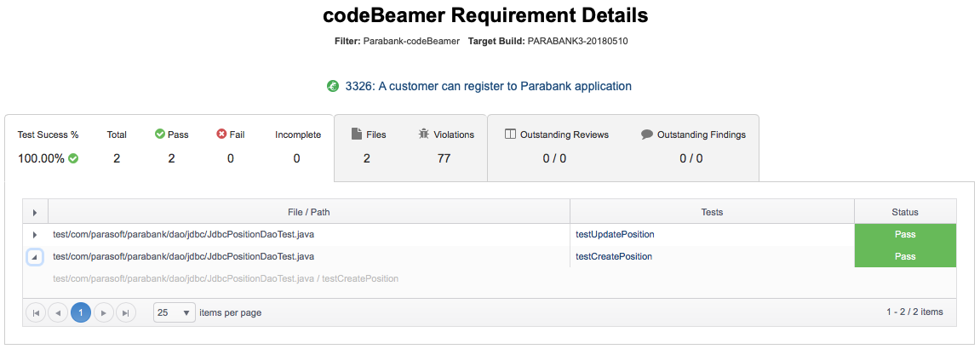
Task: Click the file path in testCreatePosition row
Action: coord(183,256)
